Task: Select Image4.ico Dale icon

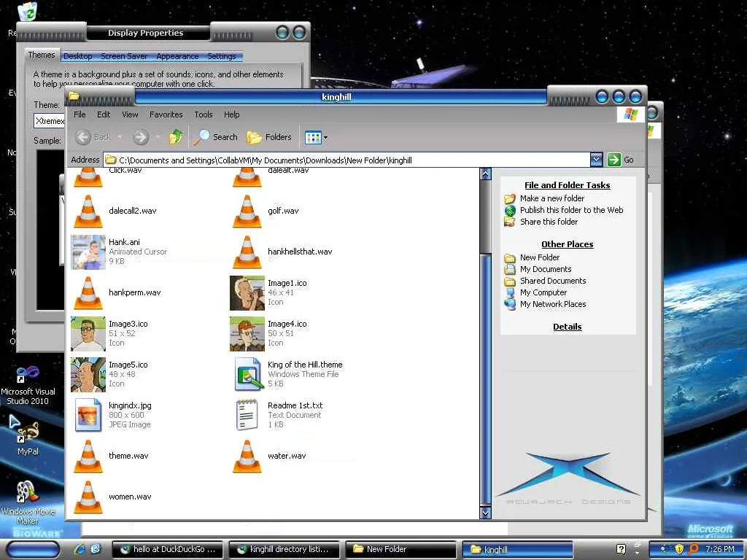Action: pos(247,334)
